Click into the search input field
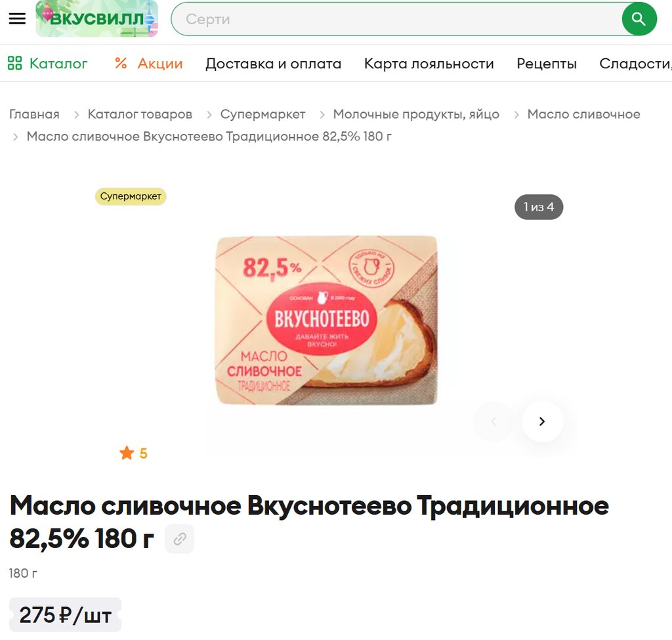 click(396, 19)
